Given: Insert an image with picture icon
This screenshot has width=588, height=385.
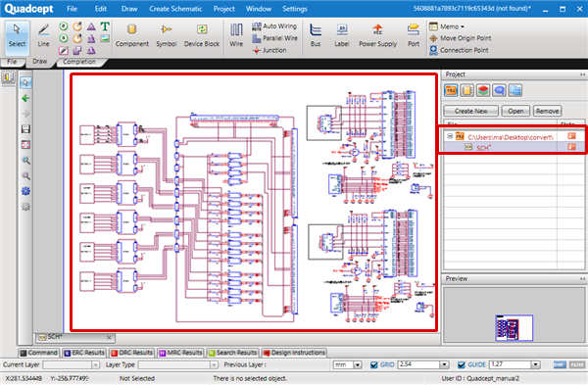Looking at the screenshot, I should [105, 38].
